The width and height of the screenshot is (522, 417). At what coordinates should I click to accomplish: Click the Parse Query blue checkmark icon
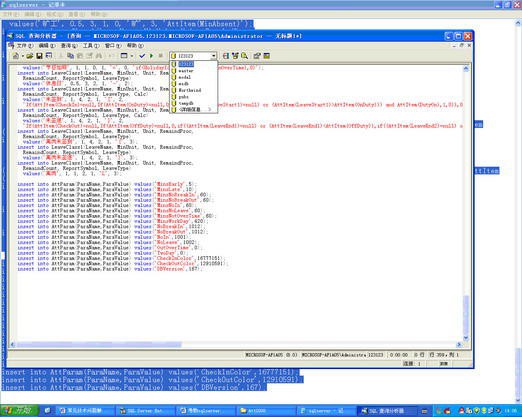(x=142, y=56)
